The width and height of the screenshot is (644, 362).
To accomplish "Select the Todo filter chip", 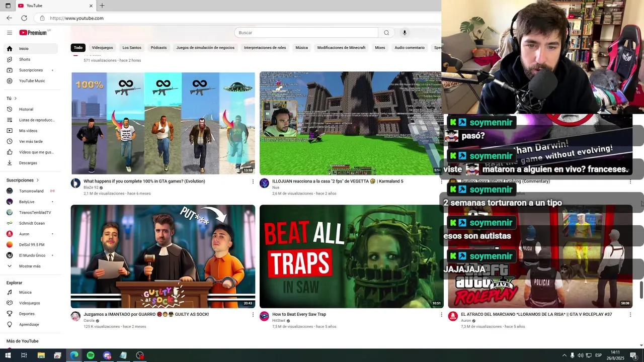I will [x=78, y=48].
